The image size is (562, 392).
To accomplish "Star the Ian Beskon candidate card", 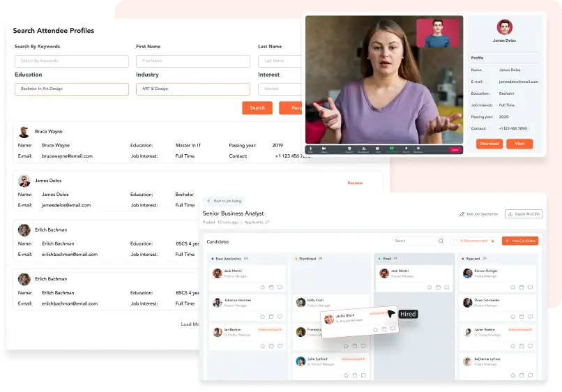I will [x=262, y=346].
